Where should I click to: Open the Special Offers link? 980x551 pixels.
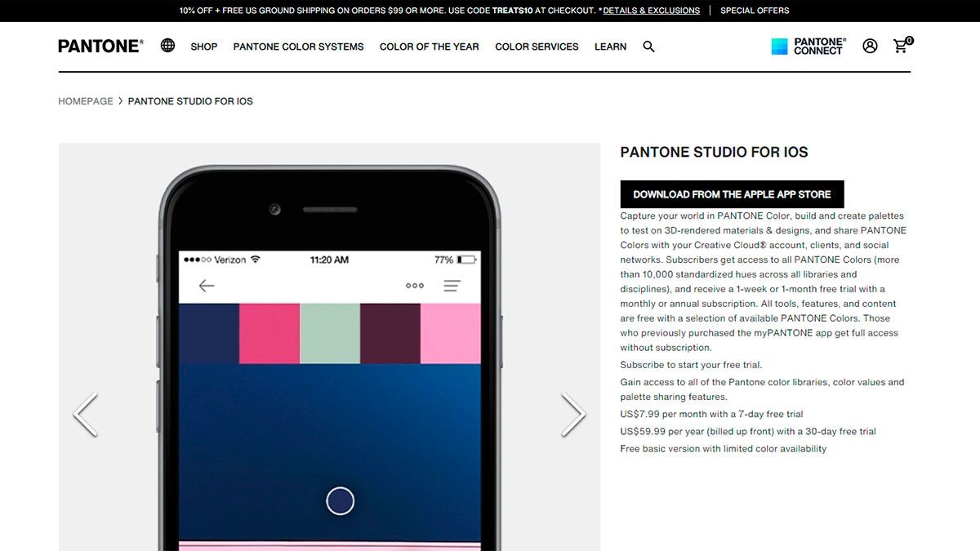[755, 11]
